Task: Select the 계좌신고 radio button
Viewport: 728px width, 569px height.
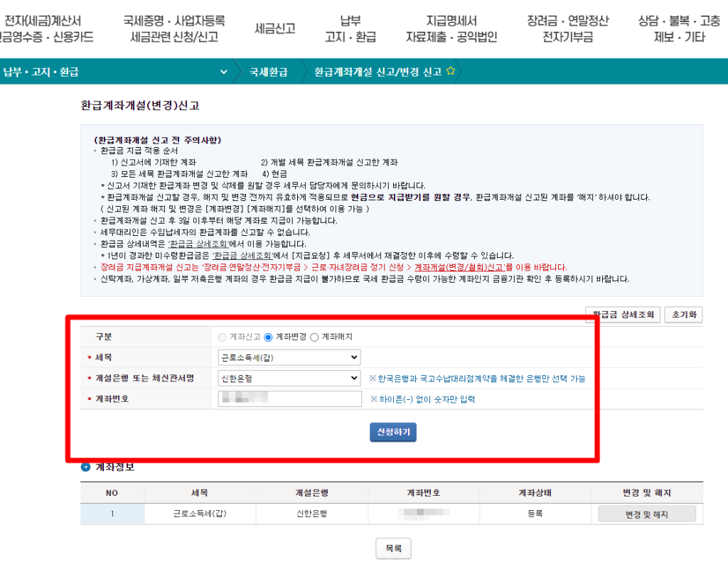Action: point(222,337)
